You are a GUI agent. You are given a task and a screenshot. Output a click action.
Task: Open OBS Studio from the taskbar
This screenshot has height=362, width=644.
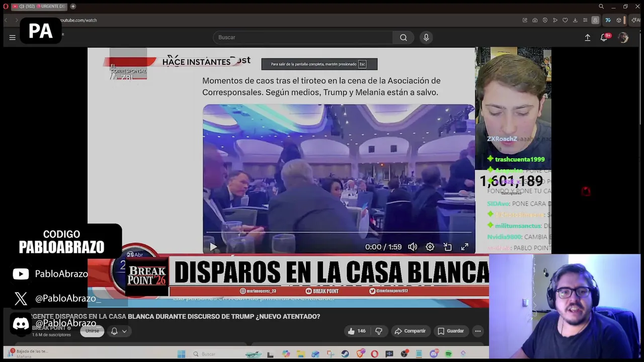click(x=405, y=354)
